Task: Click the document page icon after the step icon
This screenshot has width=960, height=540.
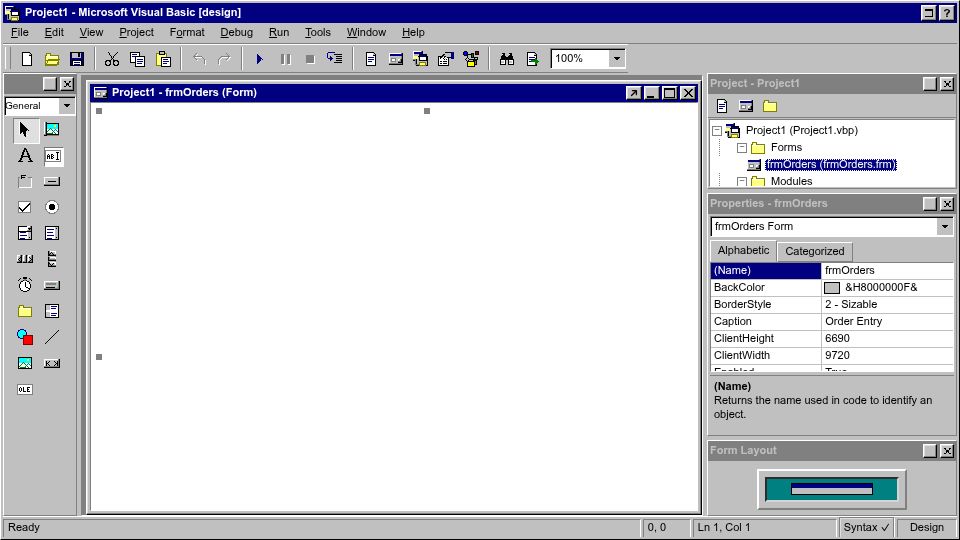Action: coord(370,59)
